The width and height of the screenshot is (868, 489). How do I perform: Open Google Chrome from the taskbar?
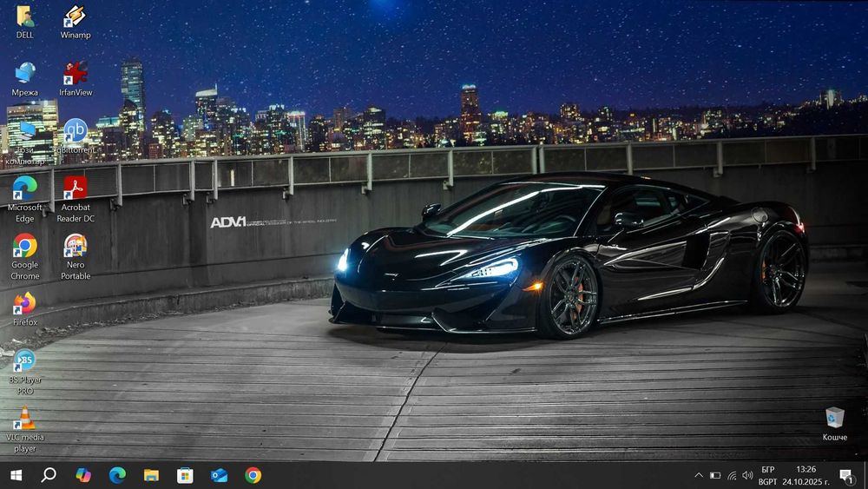[x=253, y=475]
